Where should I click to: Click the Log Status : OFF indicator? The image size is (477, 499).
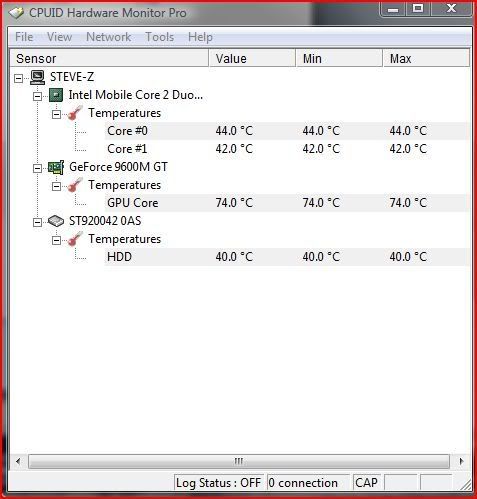pyautogui.click(x=219, y=483)
